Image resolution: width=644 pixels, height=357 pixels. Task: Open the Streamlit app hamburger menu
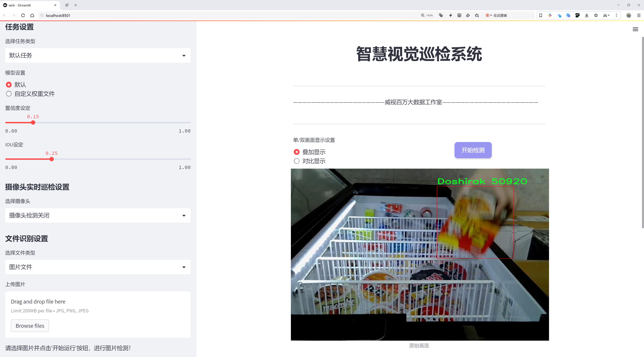pyautogui.click(x=635, y=29)
